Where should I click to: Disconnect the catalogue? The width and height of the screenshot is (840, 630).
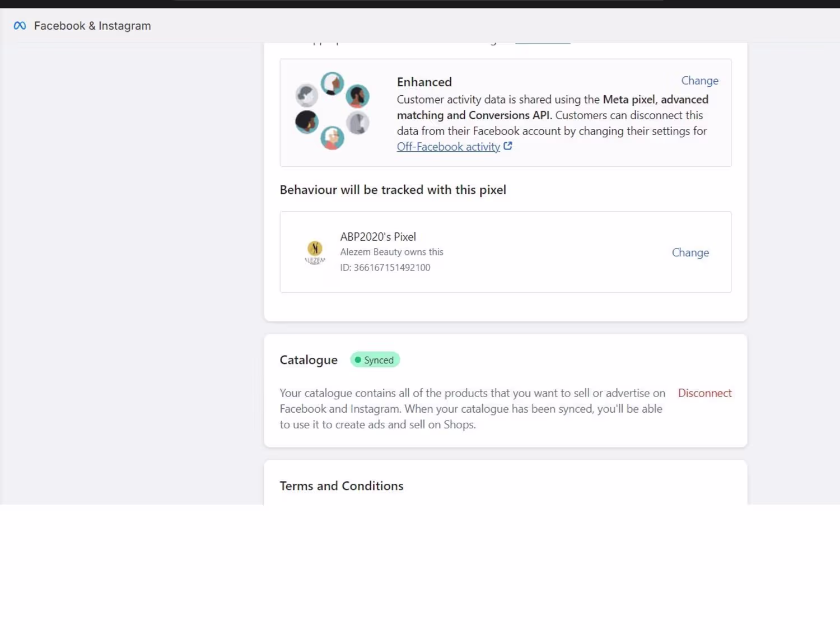coord(704,393)
